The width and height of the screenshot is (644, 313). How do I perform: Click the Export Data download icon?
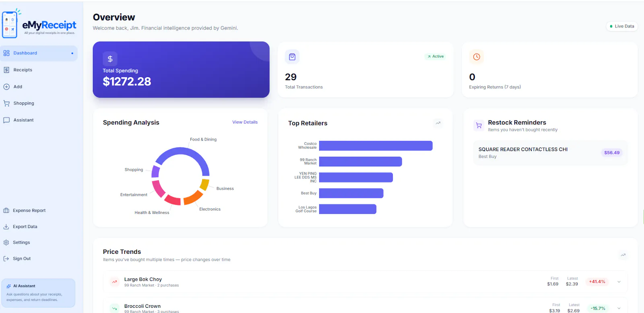pos(6,227)
